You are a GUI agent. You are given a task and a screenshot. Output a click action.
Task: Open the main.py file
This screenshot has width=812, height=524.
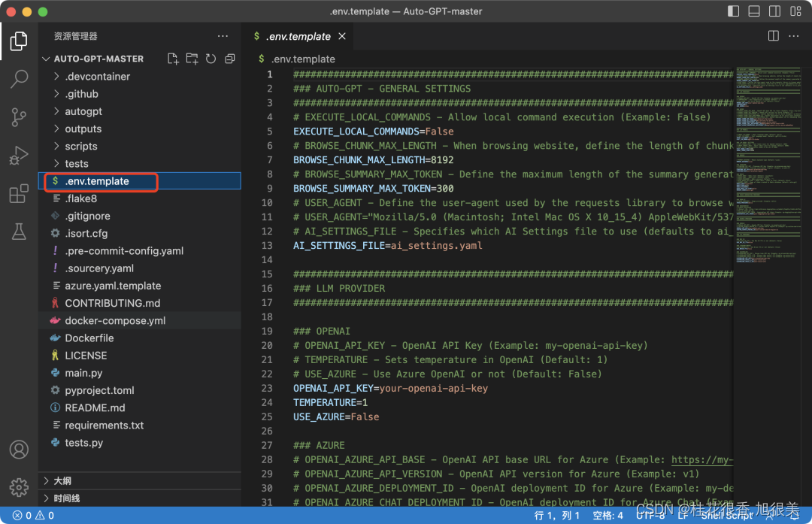140,373
